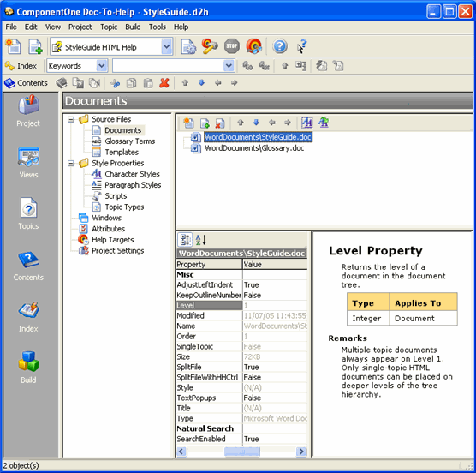Open the Project pane in sidebar

(x=28, y=111)
